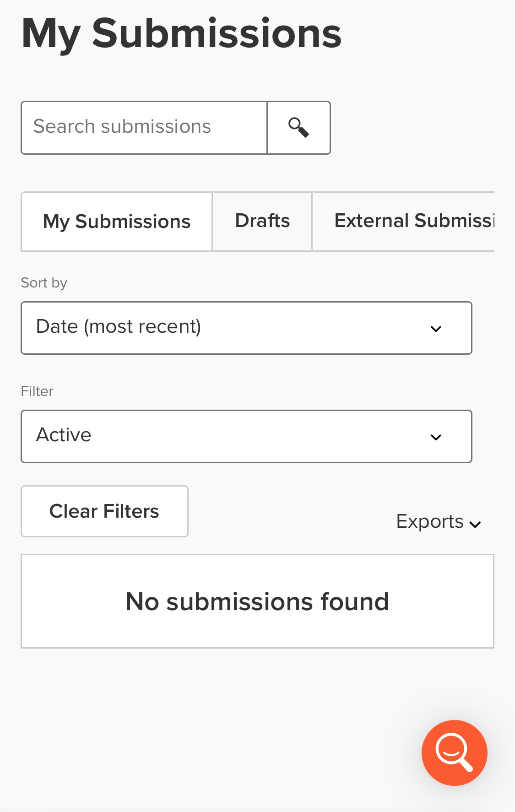This screenshot has width=515, height=812.
Task: Open the Date (most recent) sort dropdown
Action: point(246,328)
